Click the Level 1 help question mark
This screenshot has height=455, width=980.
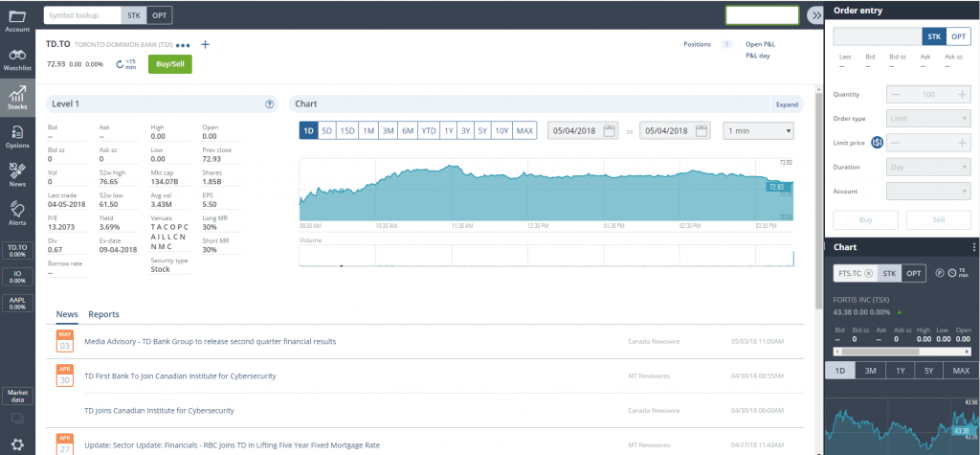click(x=269, y=103)
